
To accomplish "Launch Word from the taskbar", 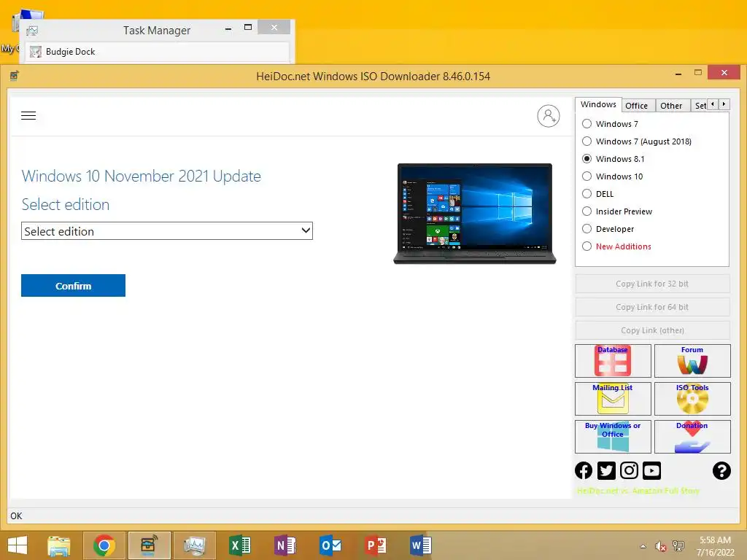I will [x=420, y=545].
